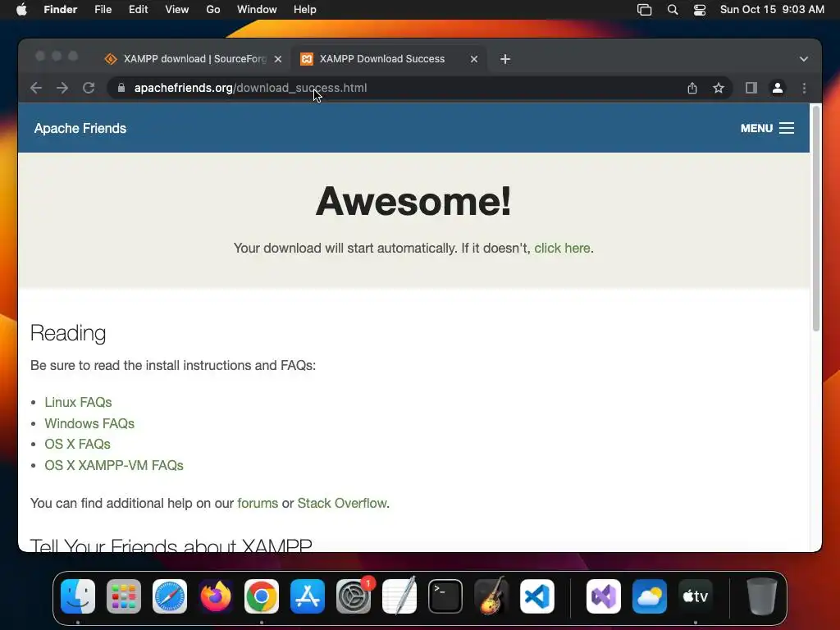840x630 pixels.
Task: Open Apple TV from the Dock
Action: (x=696, y=596)
